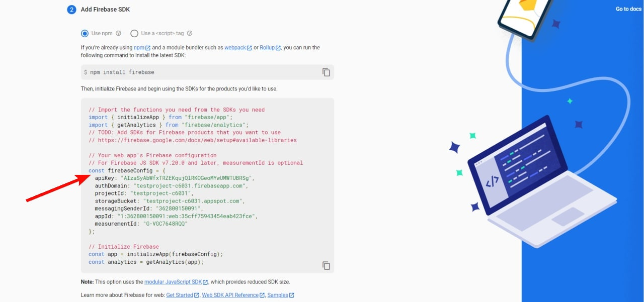Open the Web SDK API Reference link

230,295
